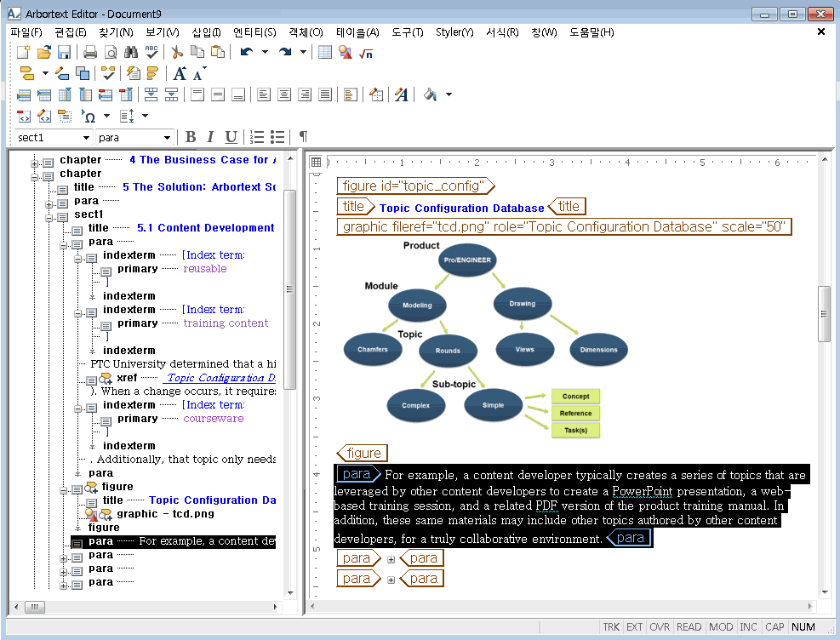The width and height of the screenshot is (840, 640).
Task: Click the pencil with letter A icon
Action: pyautogui.click(x=401, y=94)
